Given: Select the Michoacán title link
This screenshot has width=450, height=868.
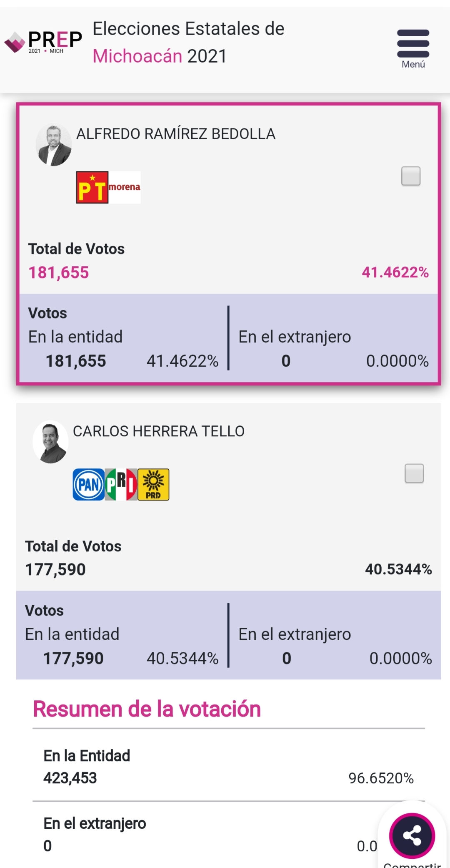Looking at the screenshot, I should 137,56.
